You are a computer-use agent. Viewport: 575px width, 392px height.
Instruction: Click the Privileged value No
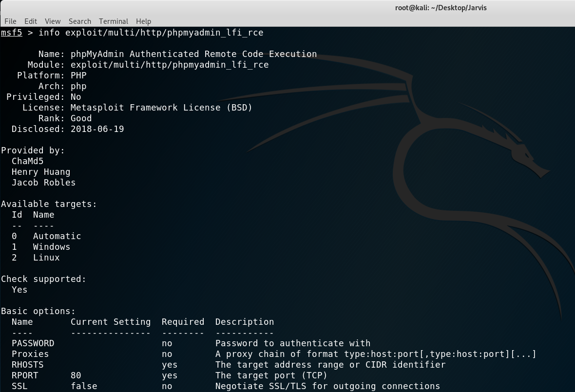[76, 97]
